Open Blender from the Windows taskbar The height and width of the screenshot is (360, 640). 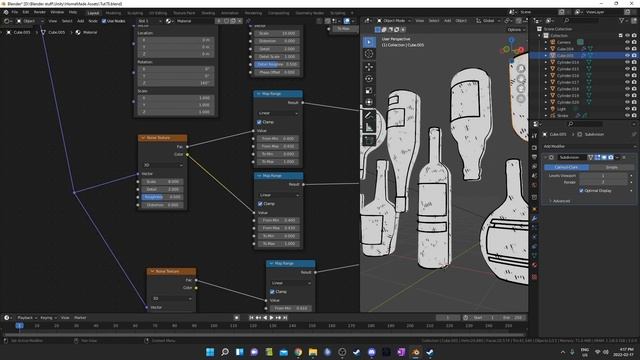(x=416, y=352)
